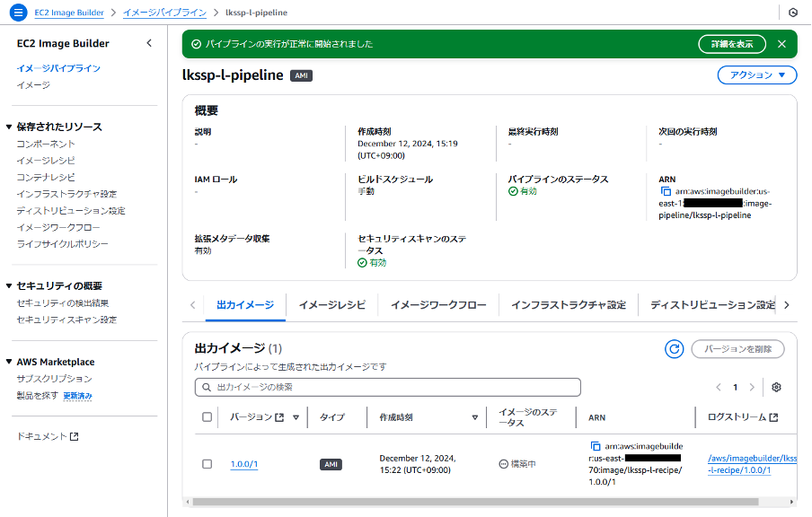Dismiss the green success notification
The width and height of the screenshot is (812, 517).
[x=782, y=44]
